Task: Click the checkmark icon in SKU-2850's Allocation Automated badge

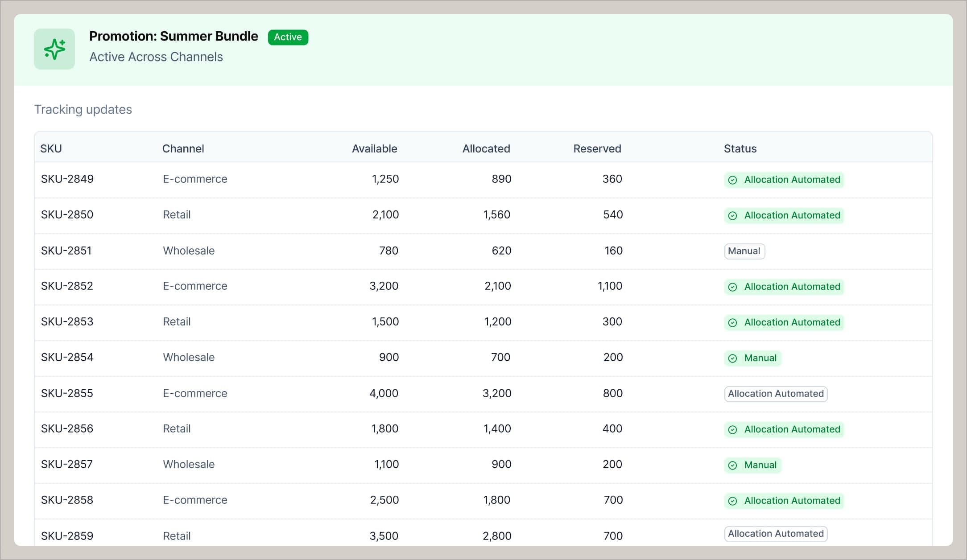Action: [x=732, y=215]
